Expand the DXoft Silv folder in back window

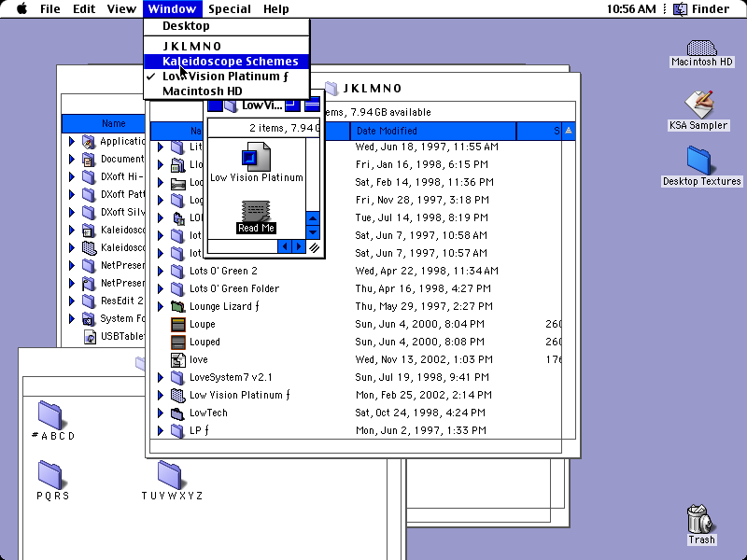(x=72, y=213)
